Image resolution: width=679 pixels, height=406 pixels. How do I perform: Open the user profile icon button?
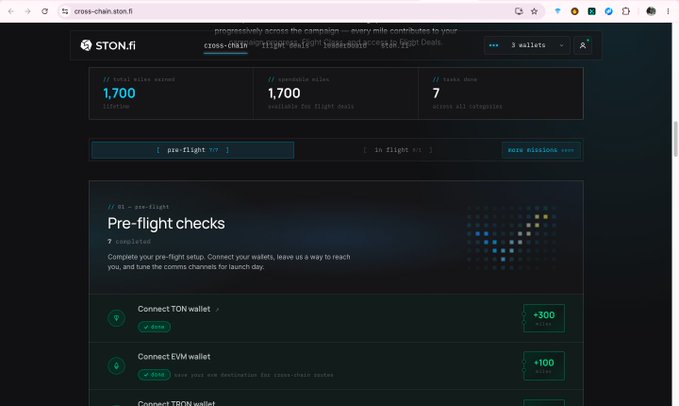(x=582, y=45)
